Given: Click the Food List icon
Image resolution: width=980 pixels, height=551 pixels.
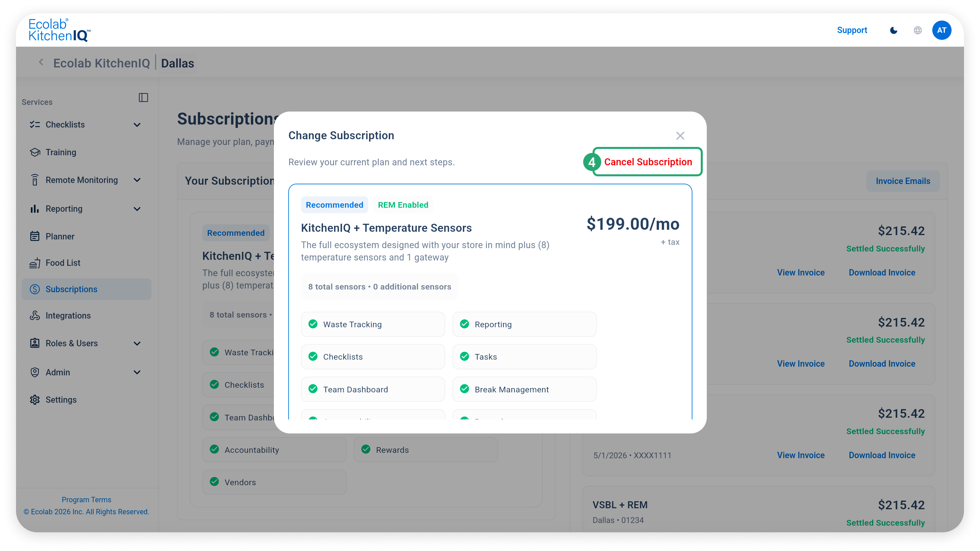Looking at the screenshot, I should [x=35, y=263].
